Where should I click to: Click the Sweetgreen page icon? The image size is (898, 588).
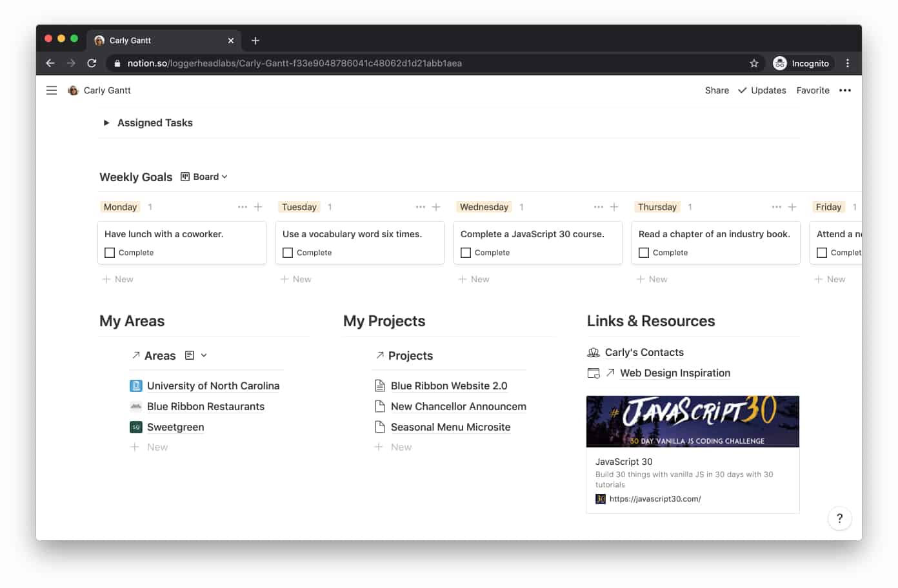135,427
